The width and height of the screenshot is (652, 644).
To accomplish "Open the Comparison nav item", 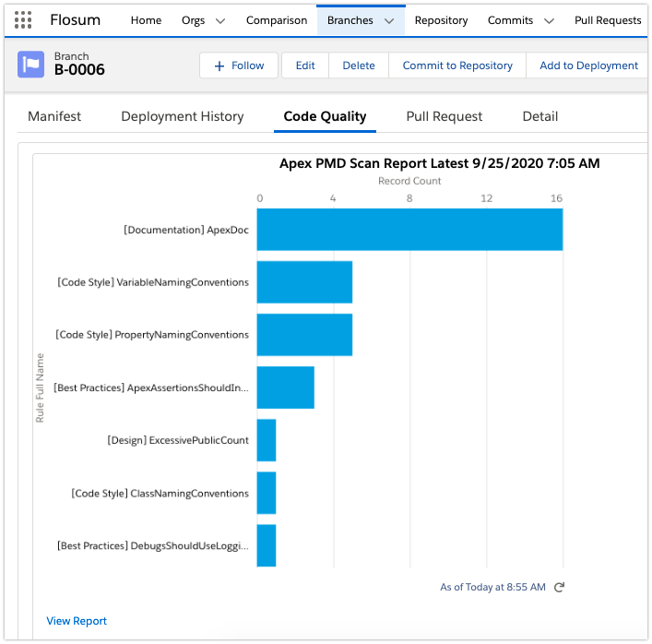I will point(277,20).
